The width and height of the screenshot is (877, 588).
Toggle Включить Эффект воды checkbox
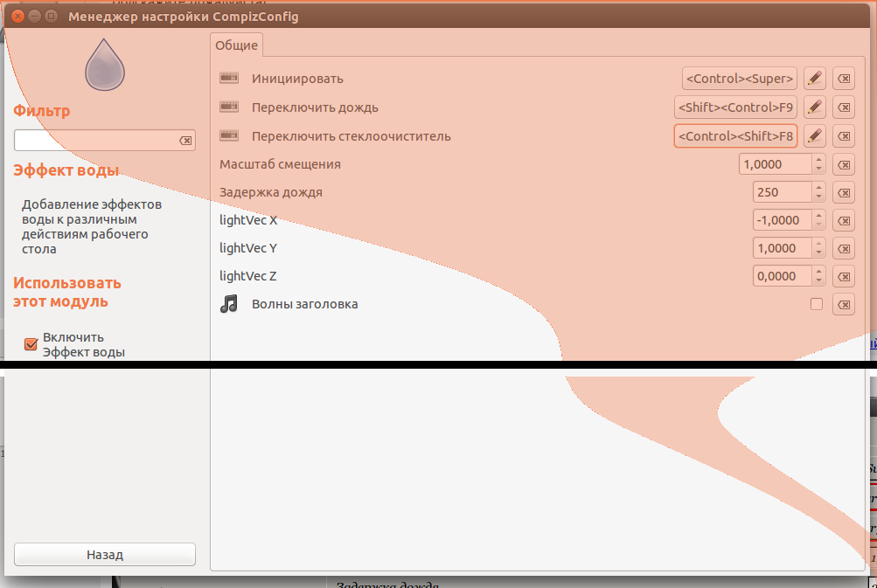tap(31, 343)
